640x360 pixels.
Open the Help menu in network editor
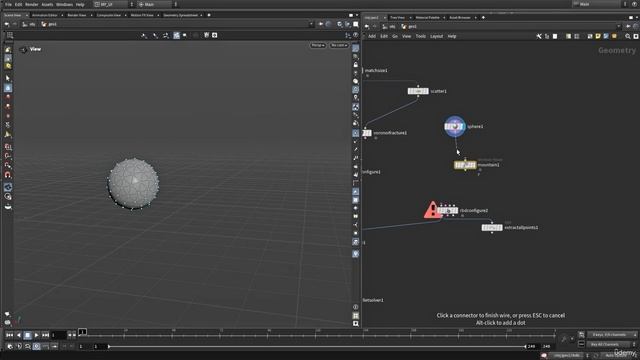coord(452,36)
